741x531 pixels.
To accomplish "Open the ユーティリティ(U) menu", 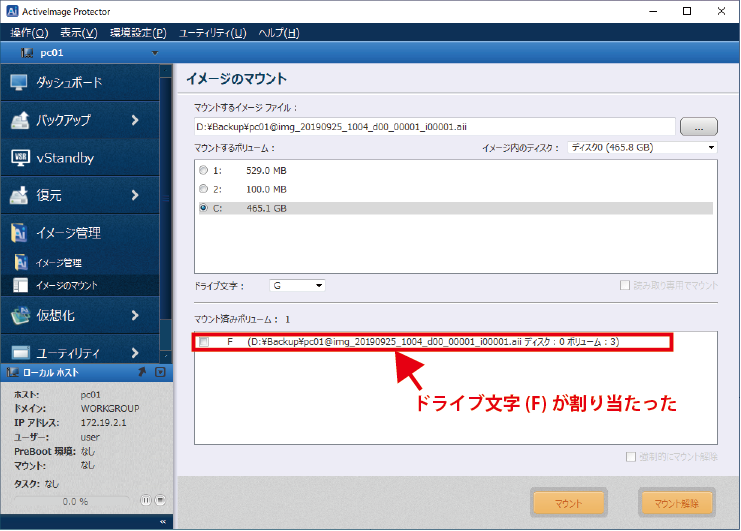I will pyautogui.click(x=212, y=33).
